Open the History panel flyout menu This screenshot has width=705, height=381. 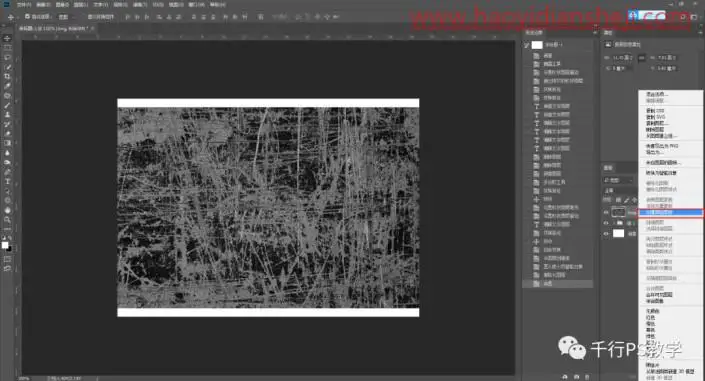[594, 32]
